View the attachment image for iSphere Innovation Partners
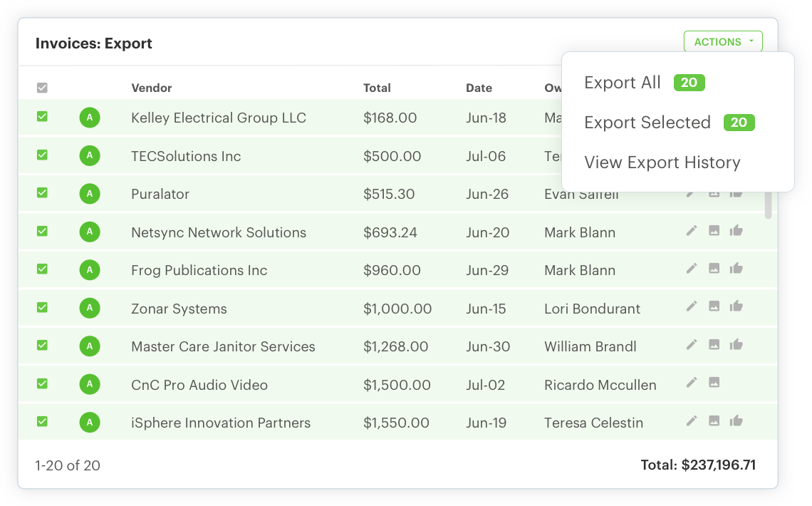 (x=714, y=422)
